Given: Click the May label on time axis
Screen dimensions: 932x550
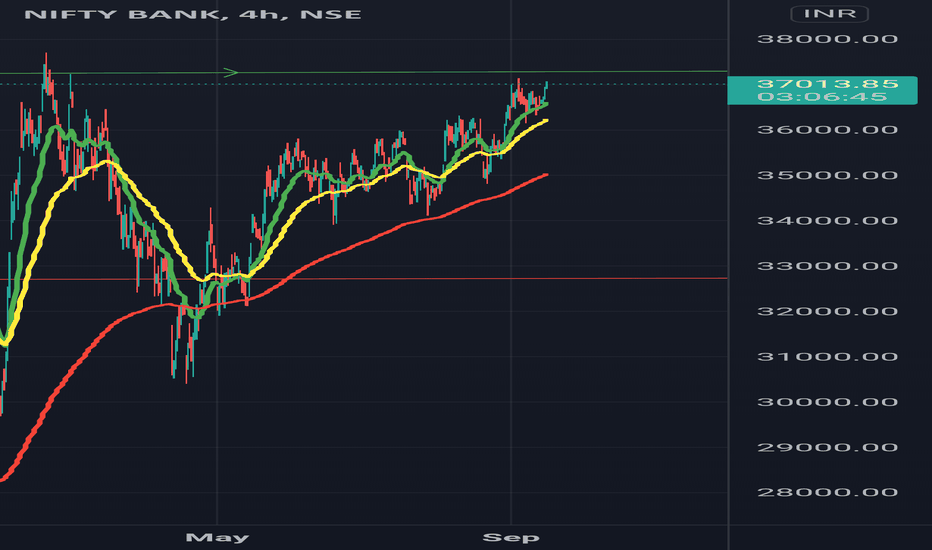Looking at the screenshot, I should point(218,538).
